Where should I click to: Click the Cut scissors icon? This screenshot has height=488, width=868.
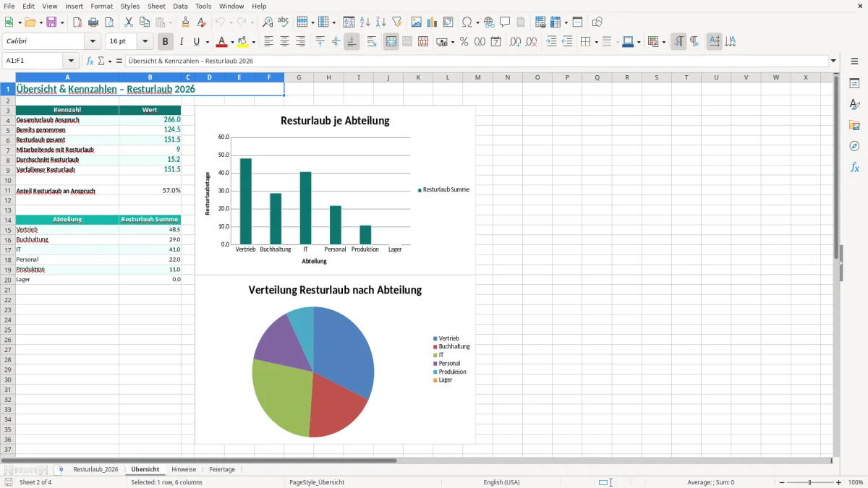pos(129,22)
